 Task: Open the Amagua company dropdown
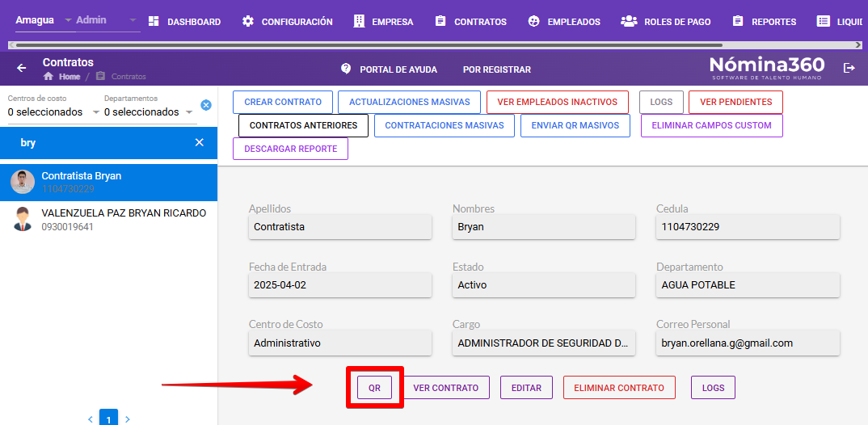point(44,20)
